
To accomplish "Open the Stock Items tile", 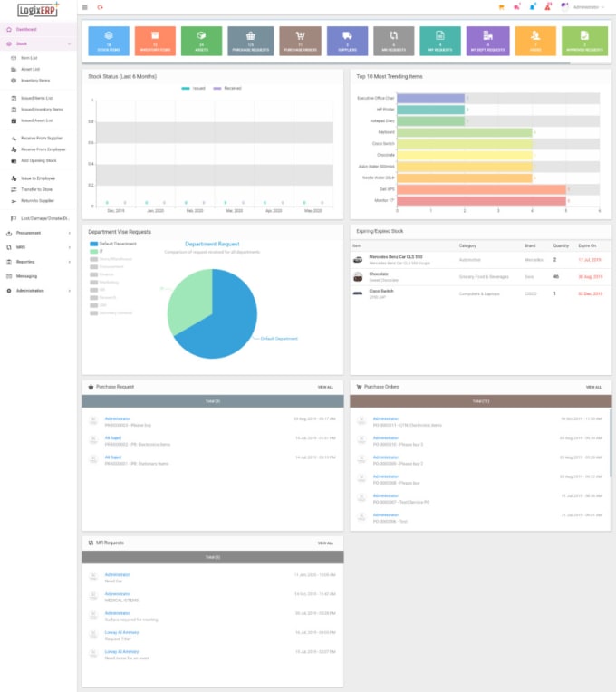I will click(109, 41).
